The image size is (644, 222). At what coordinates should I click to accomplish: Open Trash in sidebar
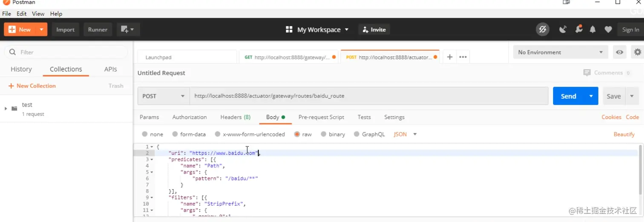[116, 86]
